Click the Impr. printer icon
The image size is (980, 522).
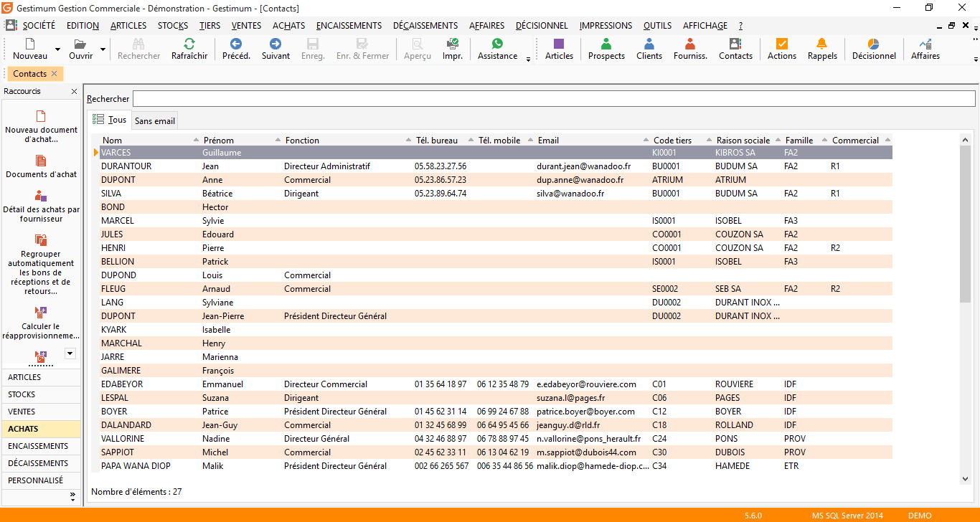click(x=453, y=44)
